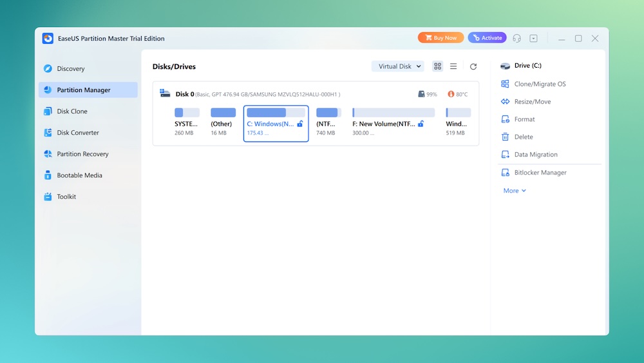Screen dimensions: 644x363
Task: Open Clone/Migrate OS tool
Action: coord(540,84)
